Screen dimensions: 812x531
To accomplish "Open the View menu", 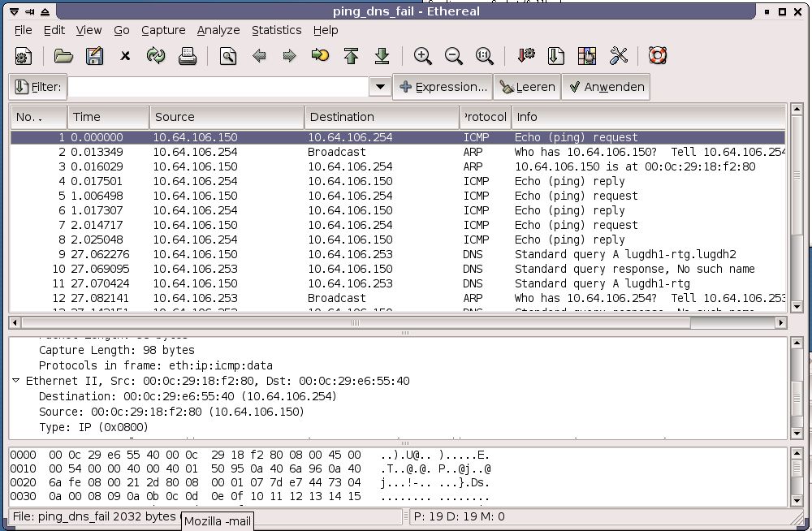I will click(89, 30).
